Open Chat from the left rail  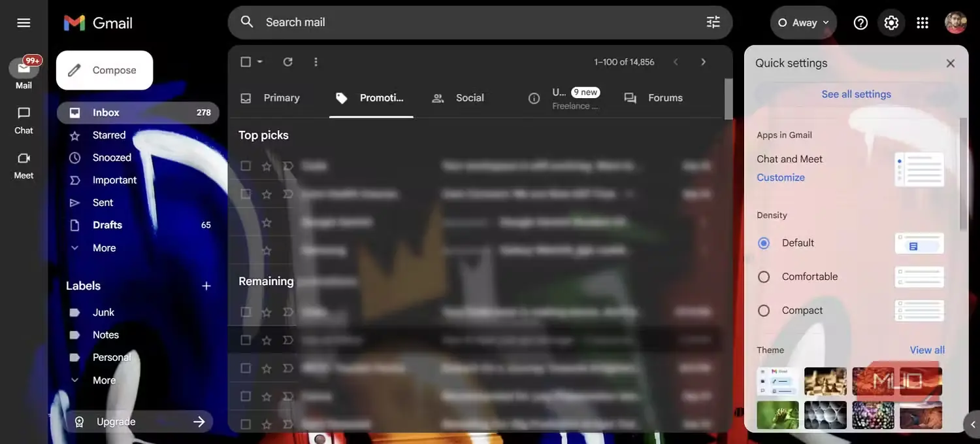[x=24, y=120]
